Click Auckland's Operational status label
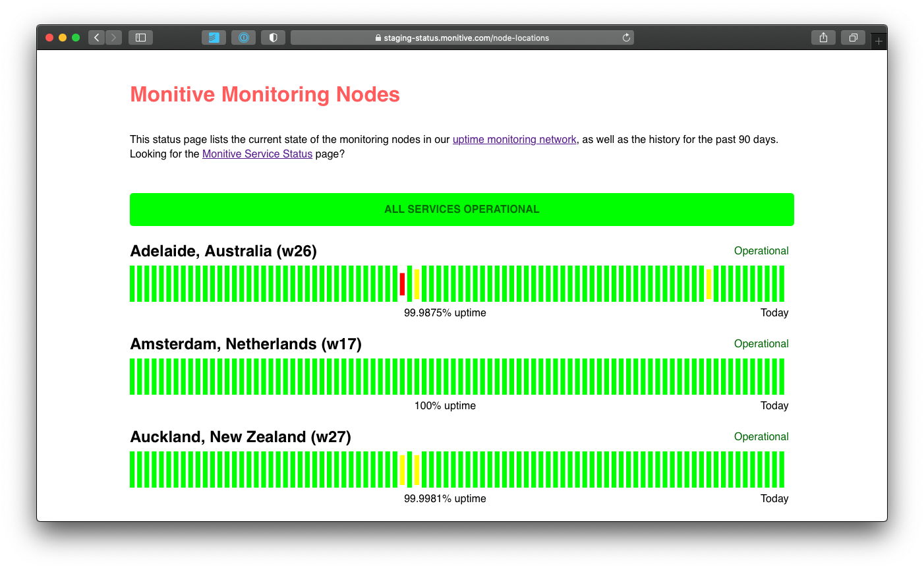This screenshot has height=570, width=924. pyautogui.click(x=761, y=436)
